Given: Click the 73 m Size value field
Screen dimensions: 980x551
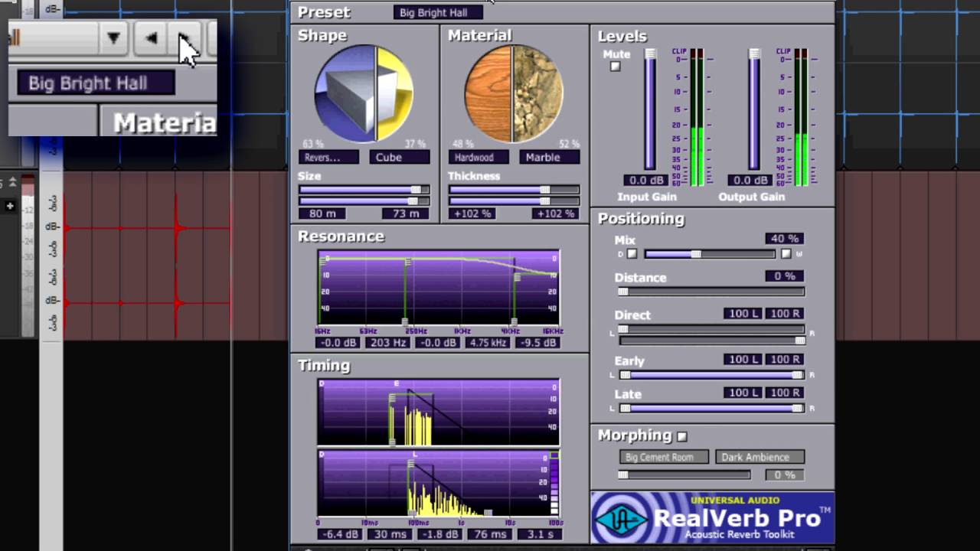Looking at the screenshot, I should 405,214.
